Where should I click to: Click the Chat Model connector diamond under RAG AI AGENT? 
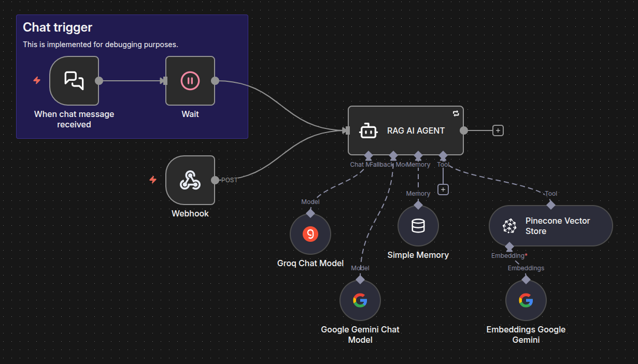[368, 155]
